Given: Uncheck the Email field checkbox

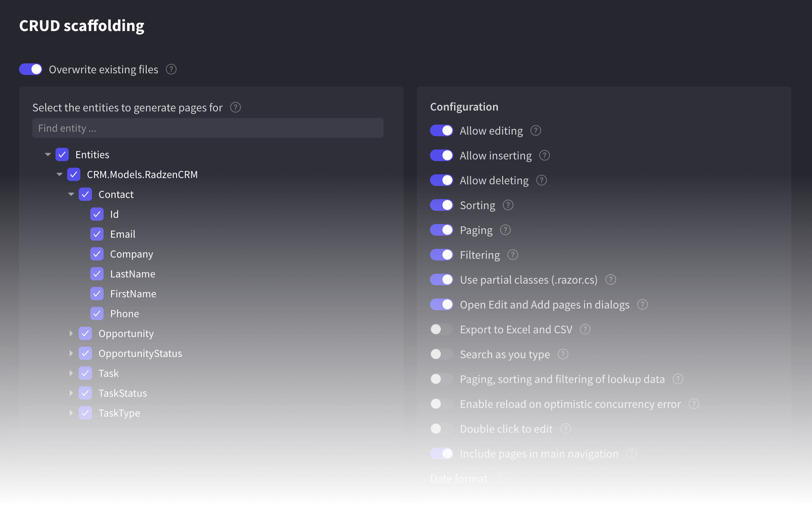Looking at the screenshot, I should [97, 234].
